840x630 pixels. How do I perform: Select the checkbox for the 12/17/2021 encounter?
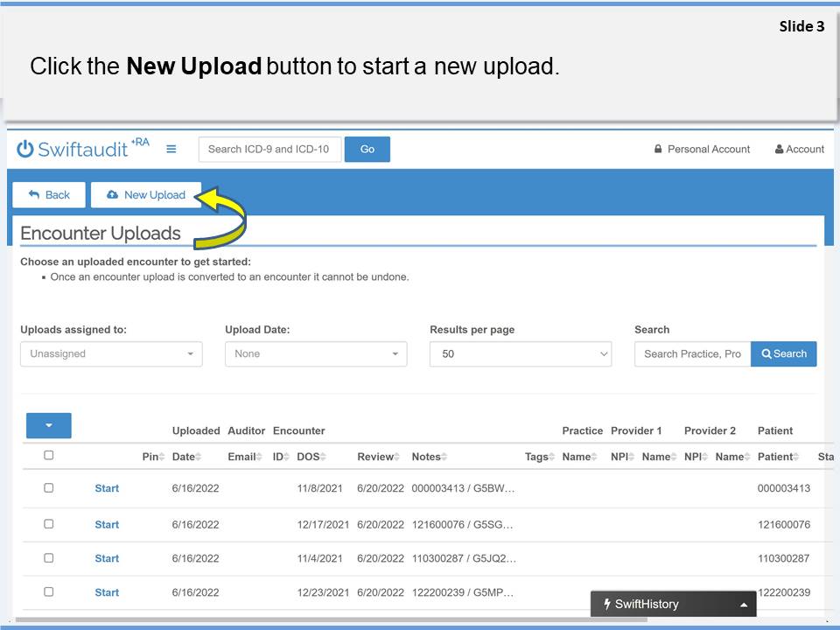coord(49,524)
